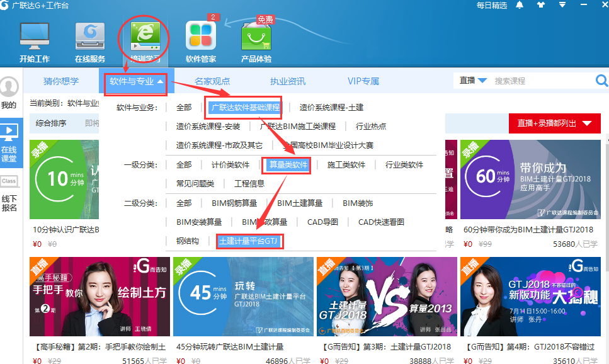Switch to the 执业资讯 tab
609x364 pixels.
tap(288, 81)
